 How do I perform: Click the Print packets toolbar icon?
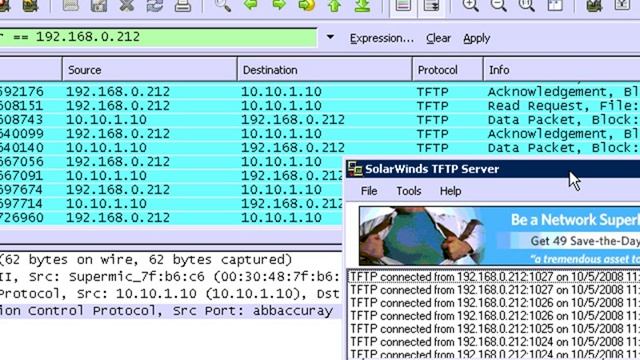tap(182, 5)
